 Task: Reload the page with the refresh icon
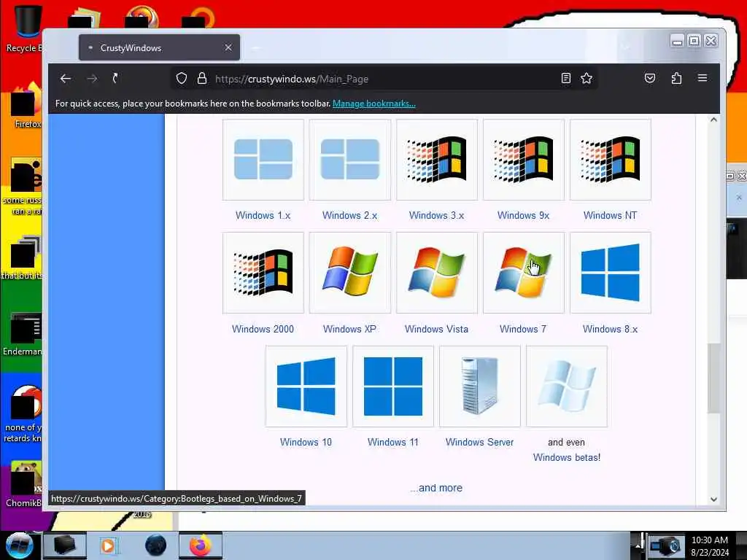click(115, 79)
